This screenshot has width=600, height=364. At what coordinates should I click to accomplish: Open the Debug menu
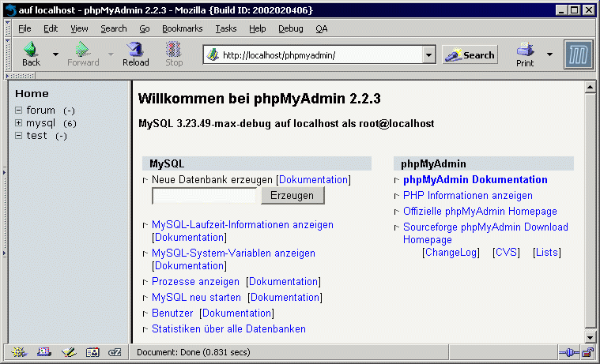pos(290,28)
